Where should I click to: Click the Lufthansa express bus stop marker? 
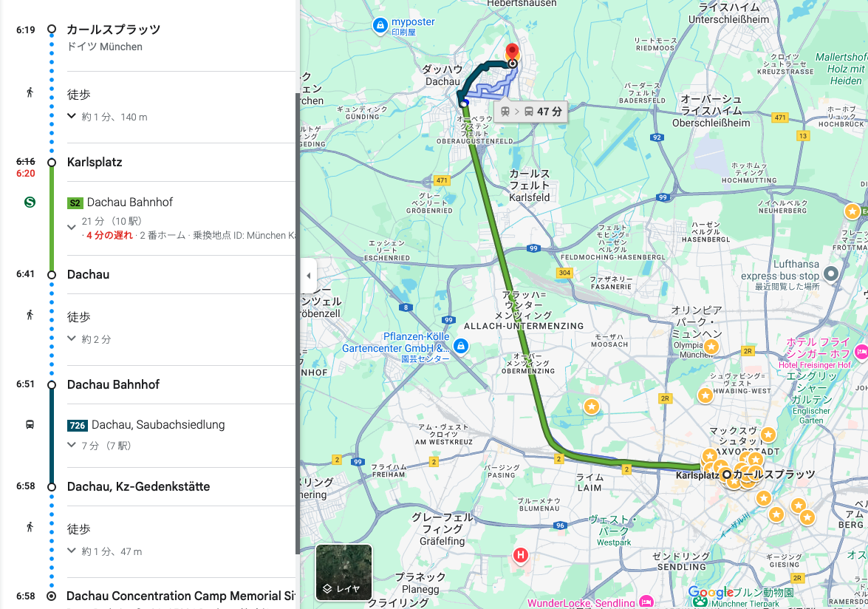831,273
